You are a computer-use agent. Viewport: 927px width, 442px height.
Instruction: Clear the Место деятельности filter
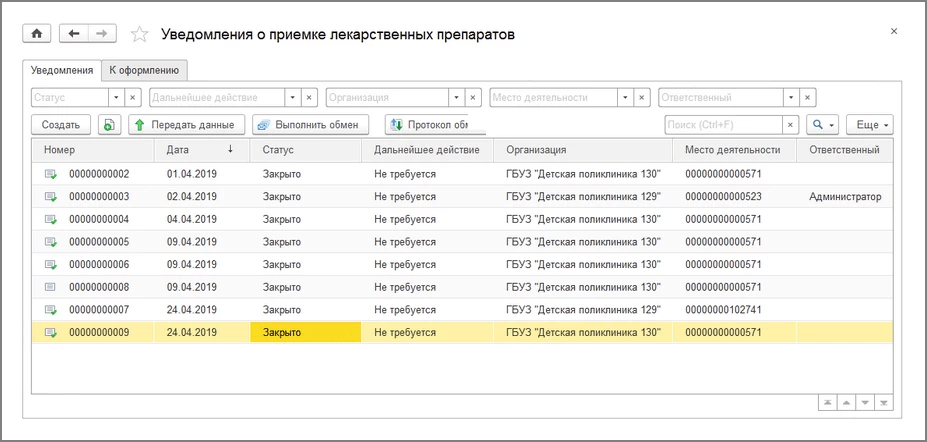(x=642, y=98)
